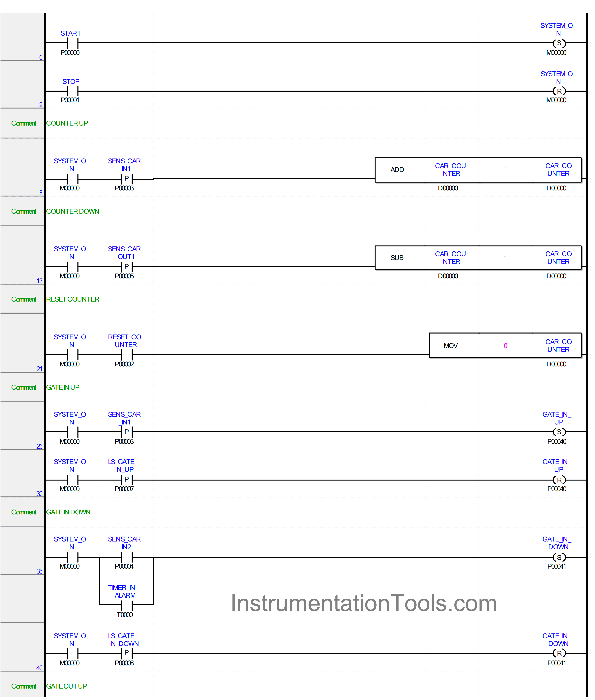Click step number 35 in the margin
Screen dimensions: 595x700
click(x=40, y=571)
